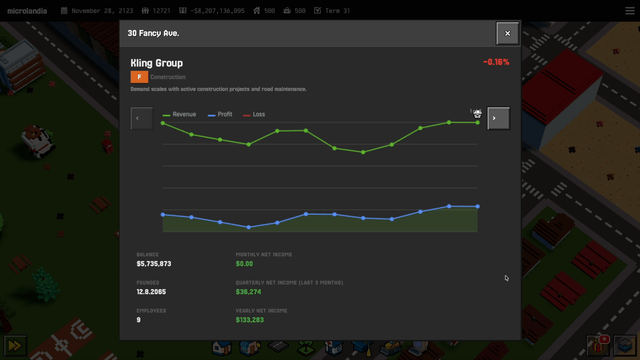Click the founded date 12.8.2065
Viewport: 640px width, 360px height.
(151, 292)
